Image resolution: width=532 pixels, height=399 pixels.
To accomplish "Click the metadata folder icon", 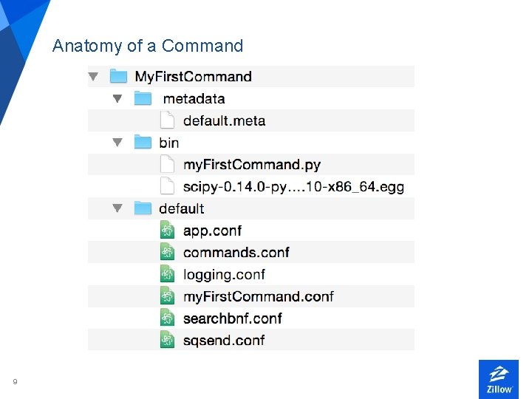I will coord(143,98).
